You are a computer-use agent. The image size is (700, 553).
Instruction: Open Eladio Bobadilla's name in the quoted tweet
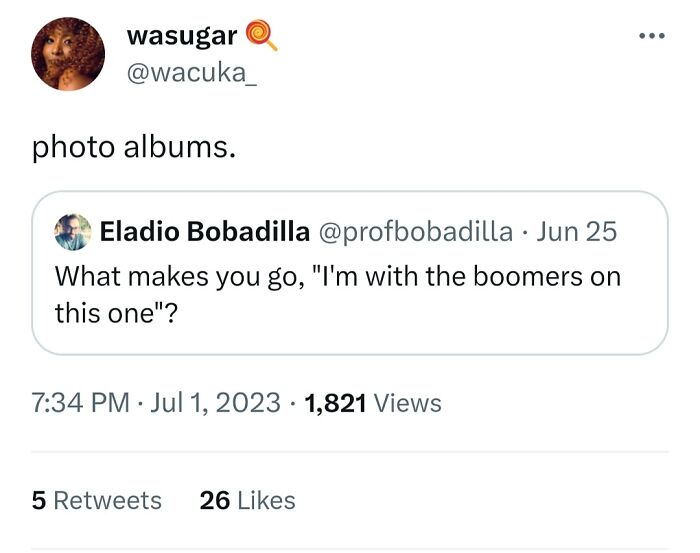[x=204, y=232]
